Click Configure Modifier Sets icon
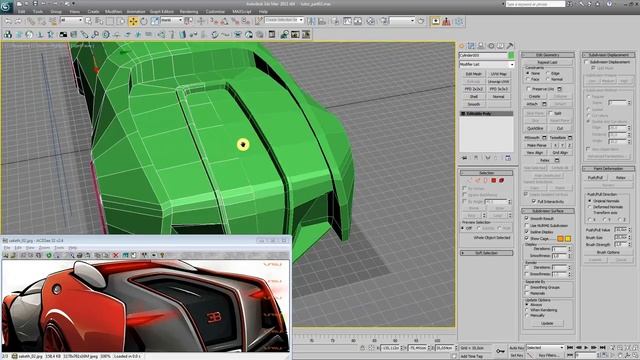Screen dimensions: 640x360 coord(508,158)
